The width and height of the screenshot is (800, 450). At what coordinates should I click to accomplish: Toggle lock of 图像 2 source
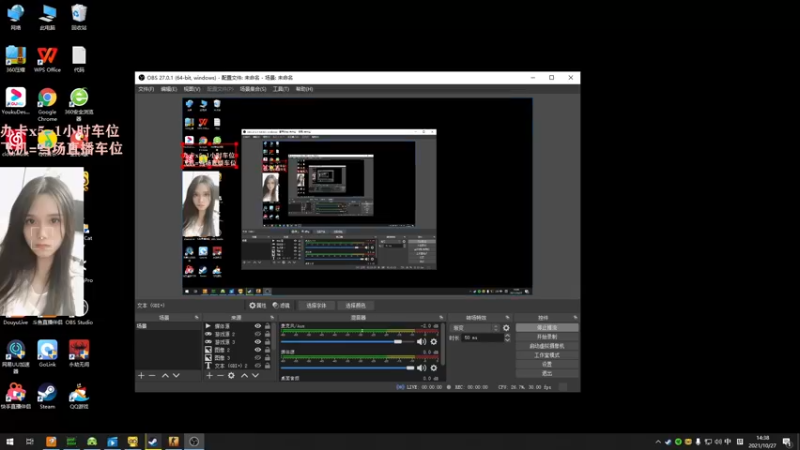(267, 349)
